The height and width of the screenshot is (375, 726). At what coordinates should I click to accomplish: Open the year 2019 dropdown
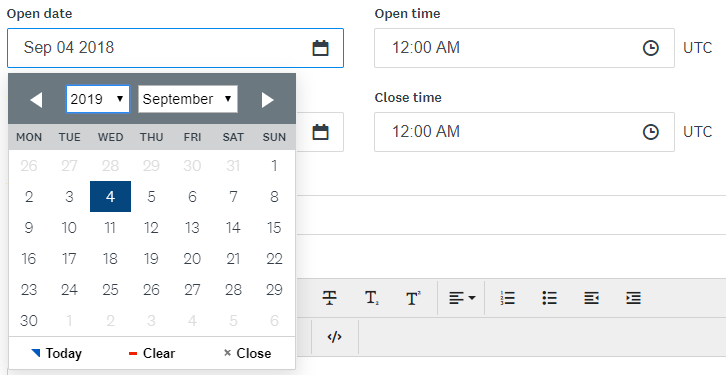pos(98,99)
